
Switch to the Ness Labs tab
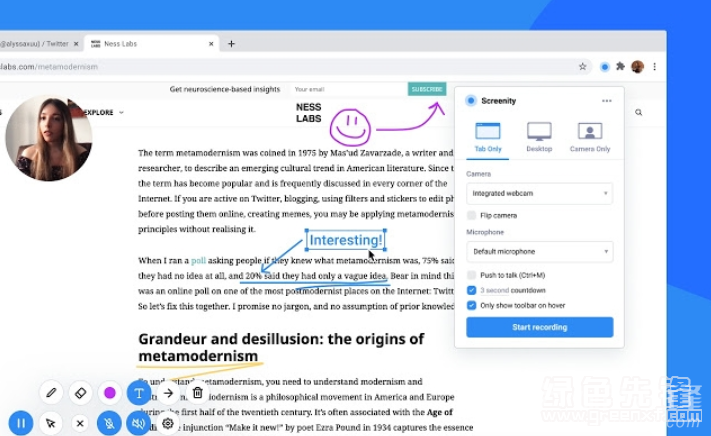(151, 44)
